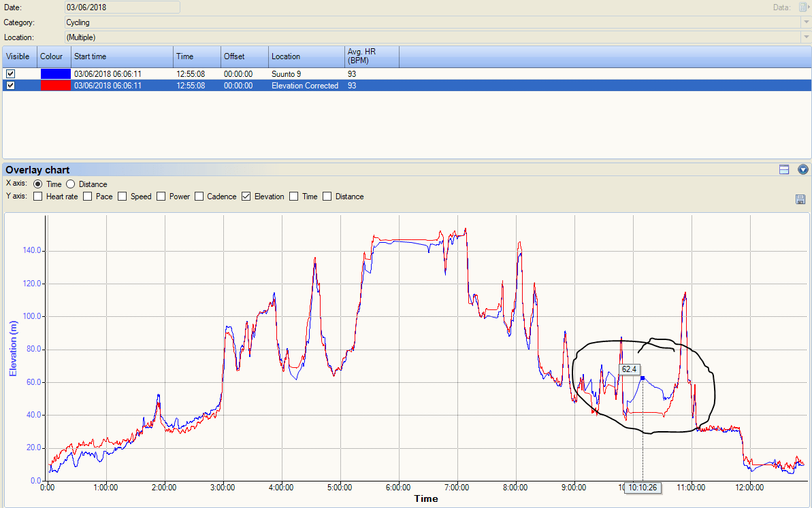Enable the Heart rate Y-axis checkbox
Image resolution: width=812 pixels, height=508 pixels.
tap(38, 196)
